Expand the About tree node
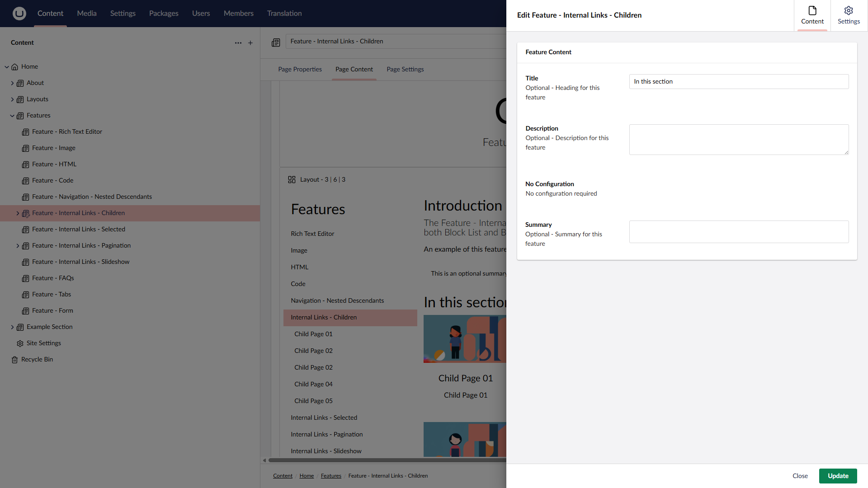The width and height of the screenshot is (868, 488). tap(12, 83)
